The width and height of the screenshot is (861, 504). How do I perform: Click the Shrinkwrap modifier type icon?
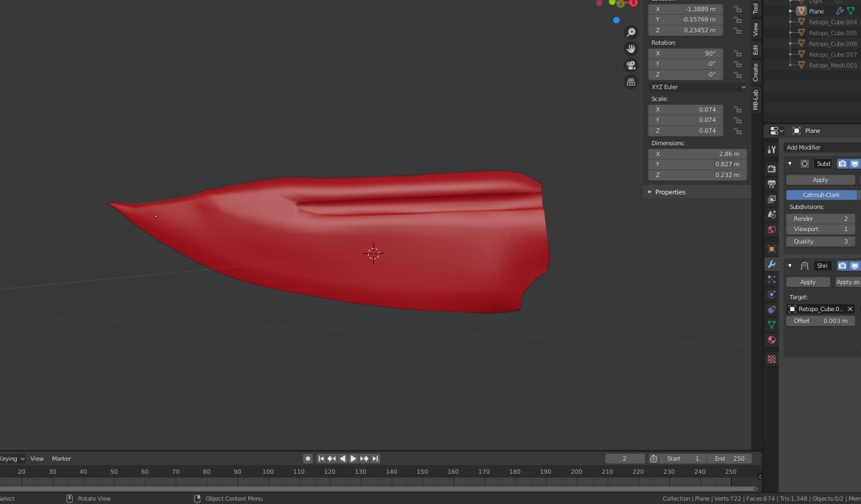[x=804, y=266]
